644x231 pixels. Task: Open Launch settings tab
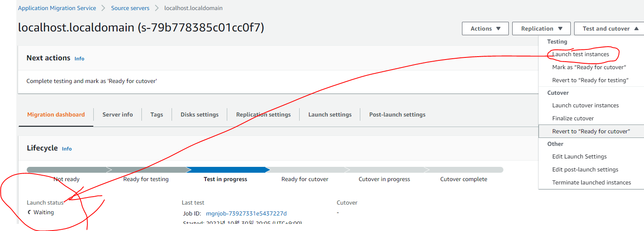click(x=330, y=114)
